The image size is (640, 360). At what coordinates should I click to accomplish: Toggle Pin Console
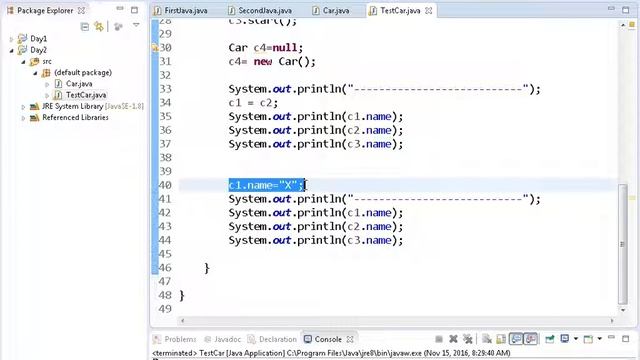(x=549, y=339)
